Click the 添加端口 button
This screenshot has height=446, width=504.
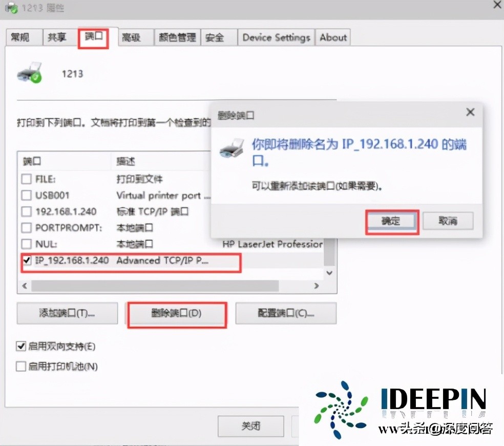67,314
